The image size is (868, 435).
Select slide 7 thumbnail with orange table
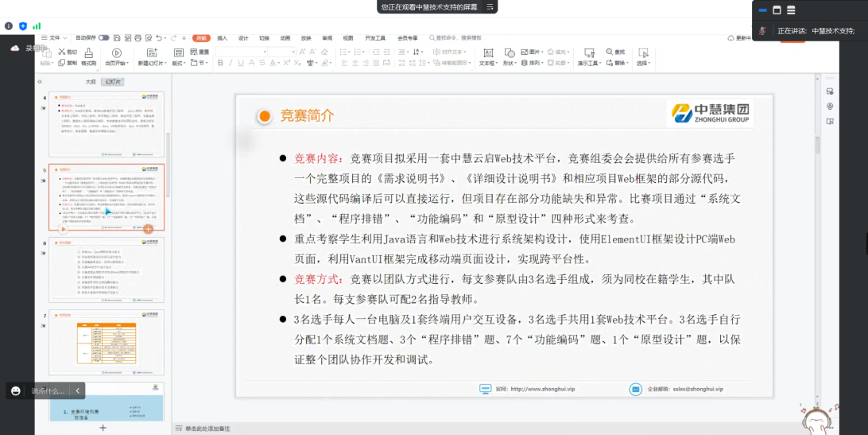pyautogui.click(x=107, y=343)
